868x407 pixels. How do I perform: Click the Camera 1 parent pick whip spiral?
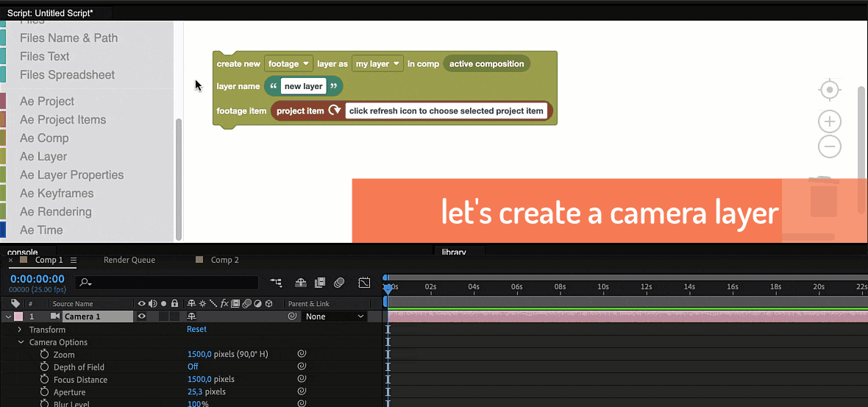coord(292,316)
